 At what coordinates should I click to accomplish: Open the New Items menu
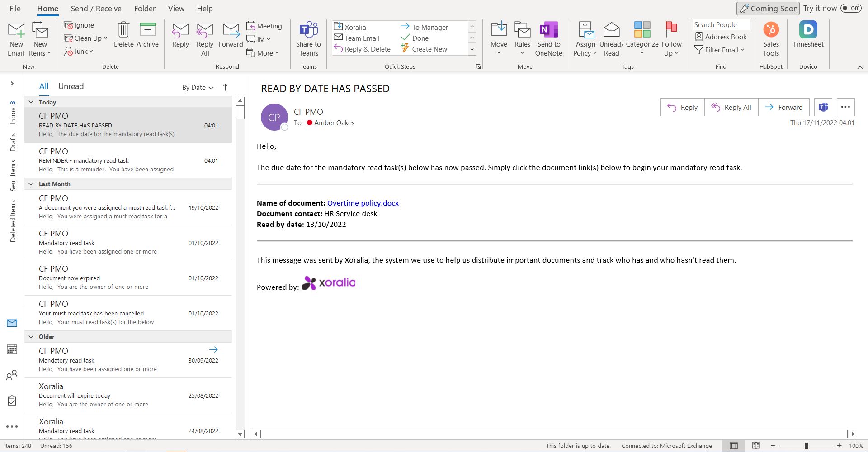click(x=40, y=39)
